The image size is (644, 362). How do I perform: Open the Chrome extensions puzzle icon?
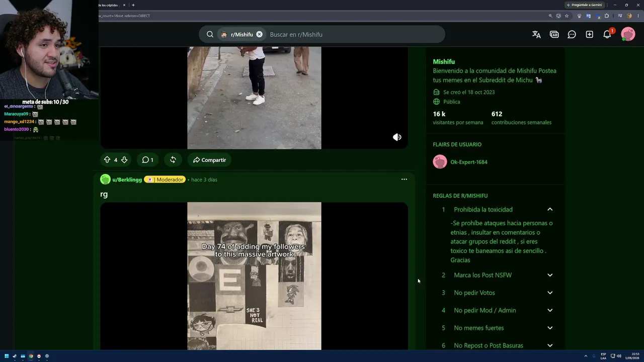[x=606, y=16]
